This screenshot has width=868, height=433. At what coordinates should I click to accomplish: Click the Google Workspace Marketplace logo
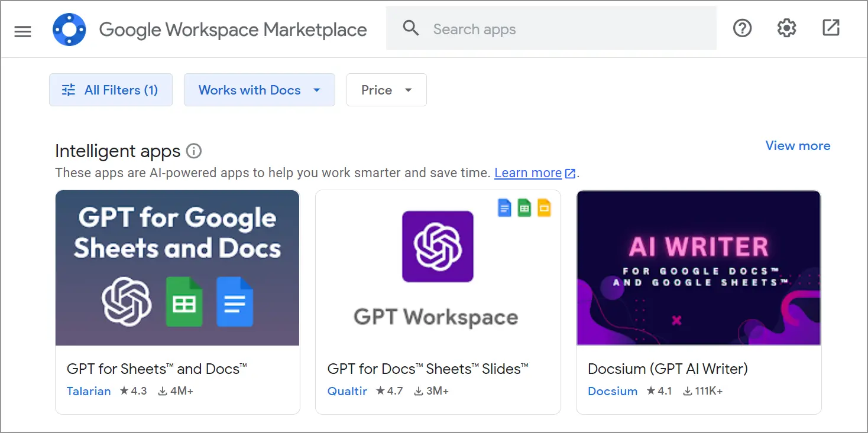tap(69, 30)
